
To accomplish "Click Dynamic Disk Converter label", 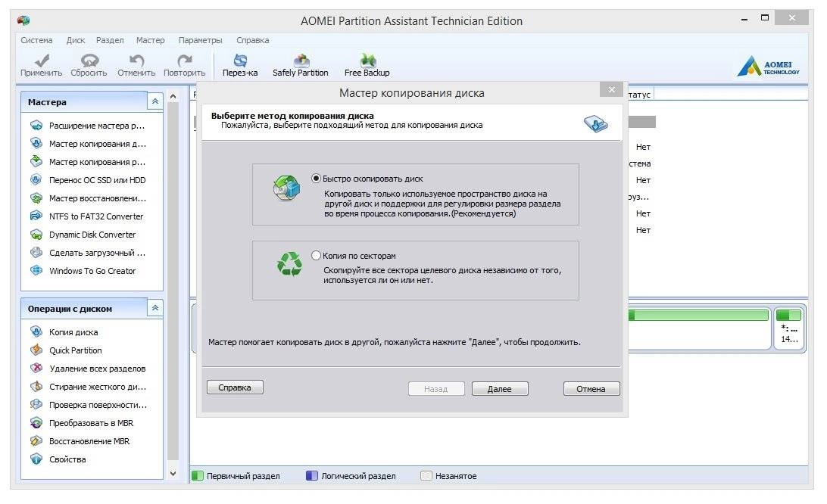I will [92, 235].
